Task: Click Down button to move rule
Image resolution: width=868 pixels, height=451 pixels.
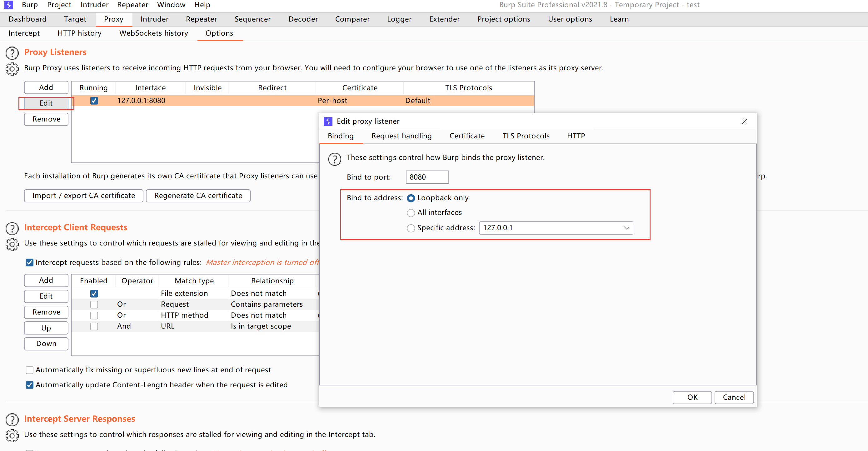Action: (46, 344)
